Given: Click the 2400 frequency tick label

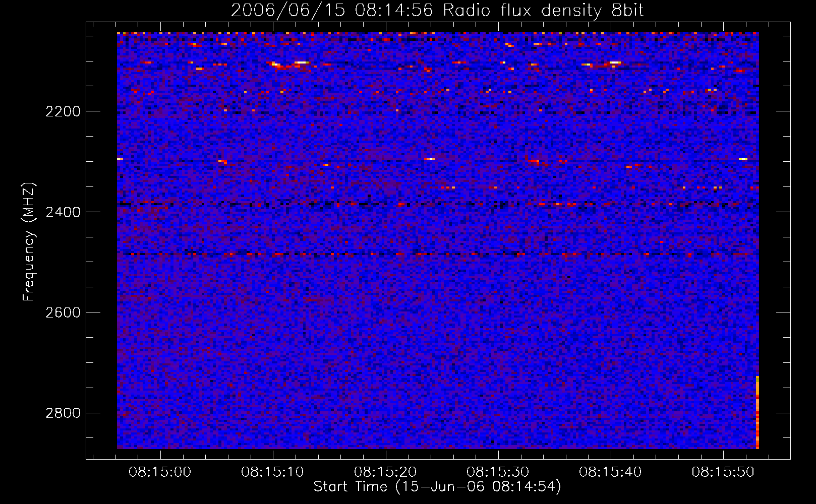Looking at the screenshot, I should click(63, 212).
